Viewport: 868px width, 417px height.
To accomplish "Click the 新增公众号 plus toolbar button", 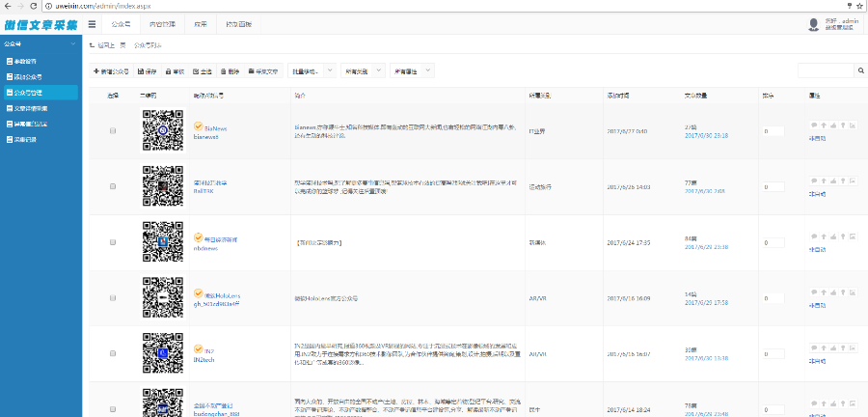I will (x=111, y=70).
